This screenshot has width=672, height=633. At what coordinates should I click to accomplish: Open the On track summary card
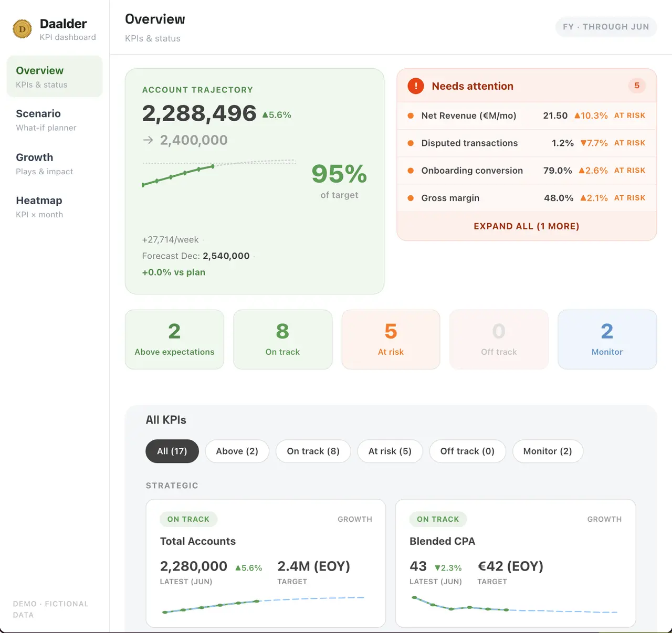pyautogui.click(x=282, y=340)
